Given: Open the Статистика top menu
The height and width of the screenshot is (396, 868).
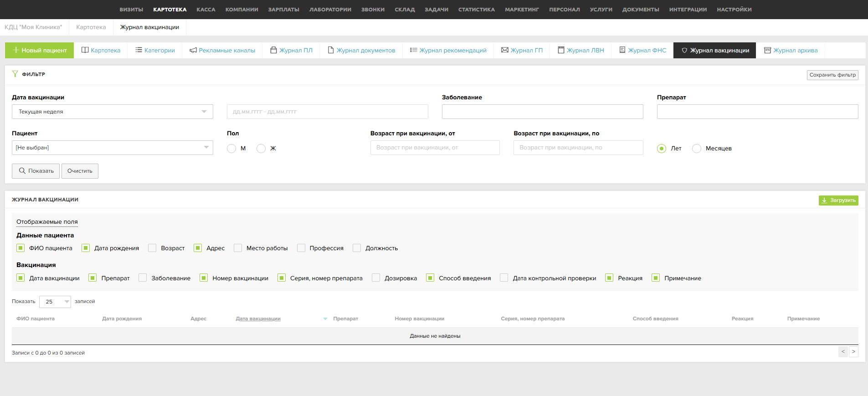Looking at the screenshot, I should point(477,10).
